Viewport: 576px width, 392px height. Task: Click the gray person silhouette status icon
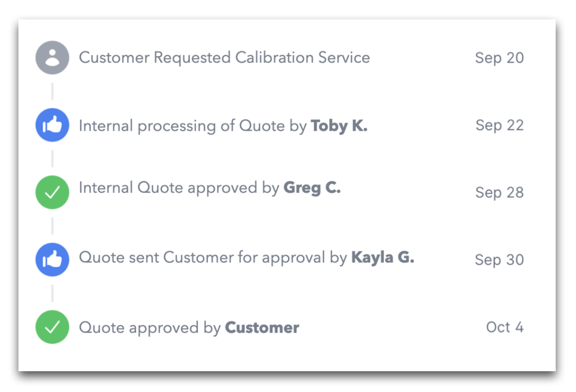click(x=52, y=57)
